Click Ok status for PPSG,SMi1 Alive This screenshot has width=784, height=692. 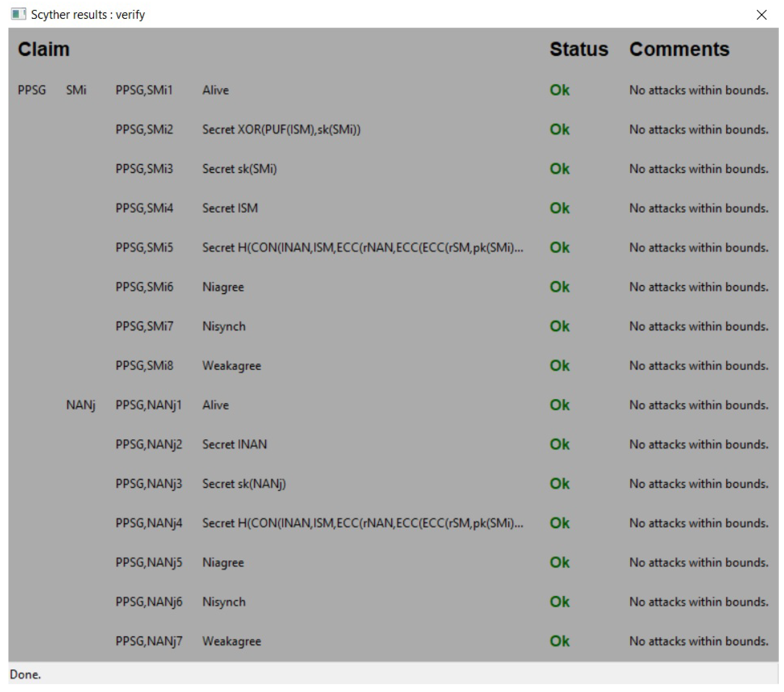tap(559, 90)
